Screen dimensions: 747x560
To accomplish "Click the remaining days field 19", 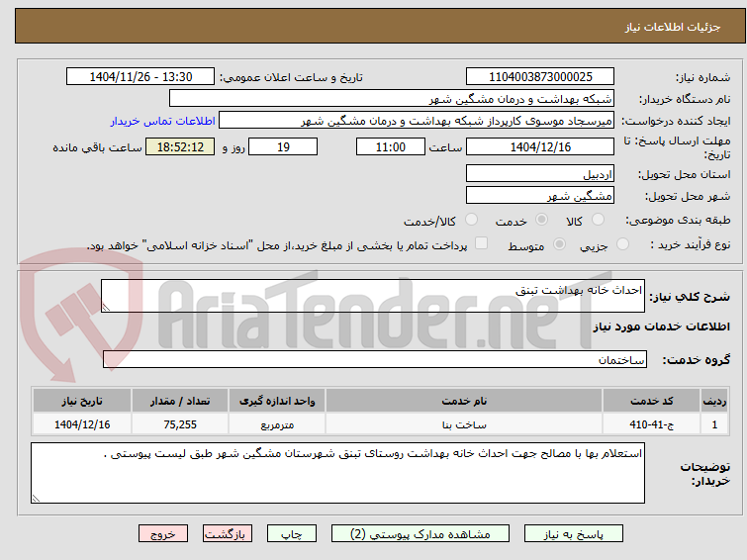I will click(x=283, y=146).
